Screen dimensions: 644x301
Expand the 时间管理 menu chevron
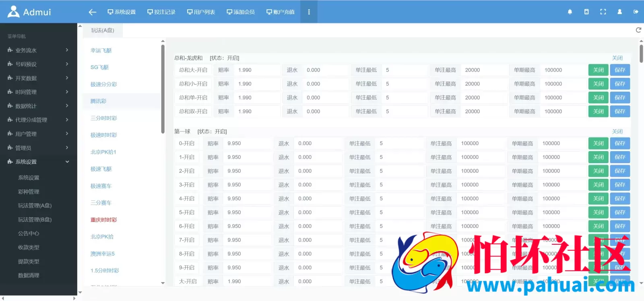67,92
